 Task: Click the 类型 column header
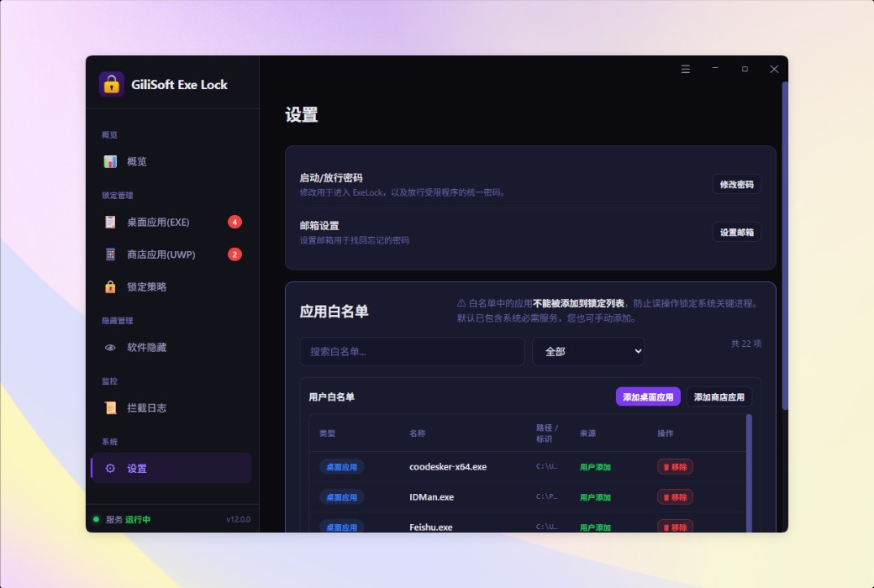click(327, 433)
